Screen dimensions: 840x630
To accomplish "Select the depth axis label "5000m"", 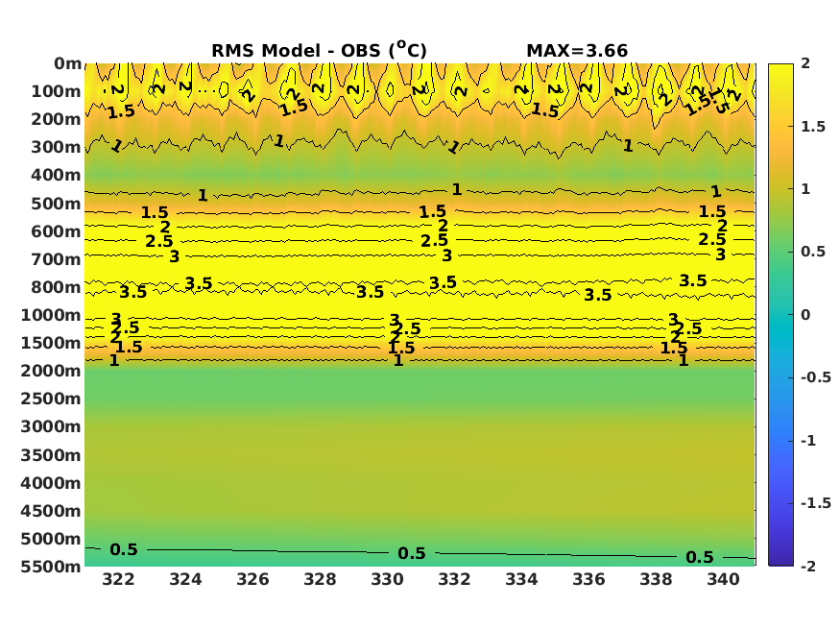I will [51, 540].
